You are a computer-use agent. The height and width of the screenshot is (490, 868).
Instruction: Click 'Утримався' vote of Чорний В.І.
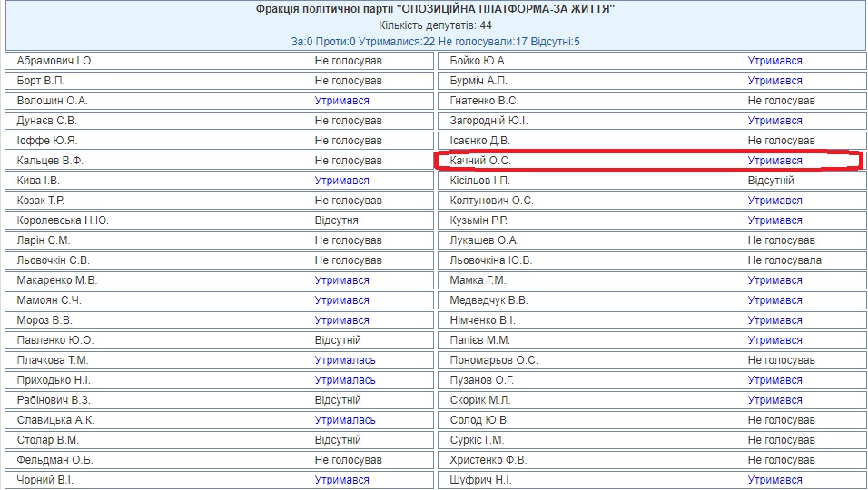[341, 480]
